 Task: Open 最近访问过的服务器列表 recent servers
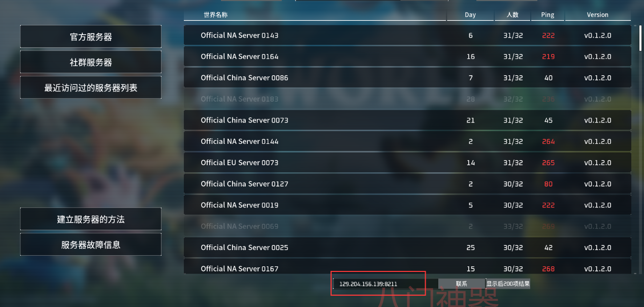pyautogui.click(x=91, y=87)
